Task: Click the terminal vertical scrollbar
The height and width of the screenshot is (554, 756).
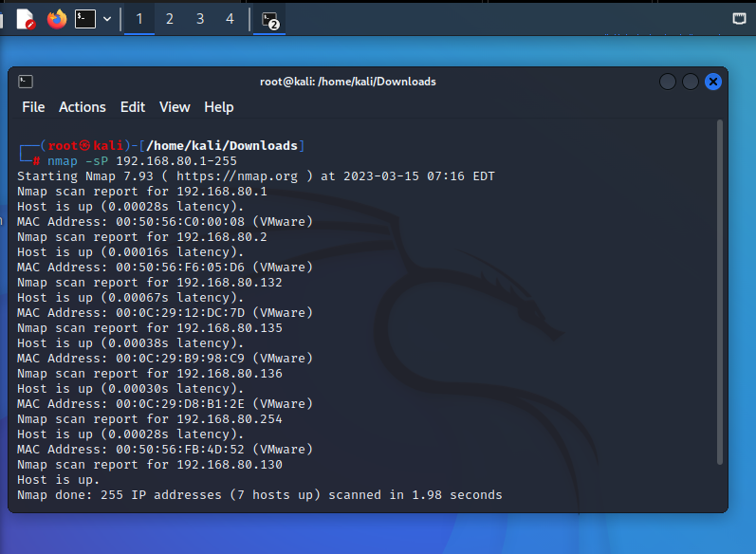Action: (x=720, y=292)
